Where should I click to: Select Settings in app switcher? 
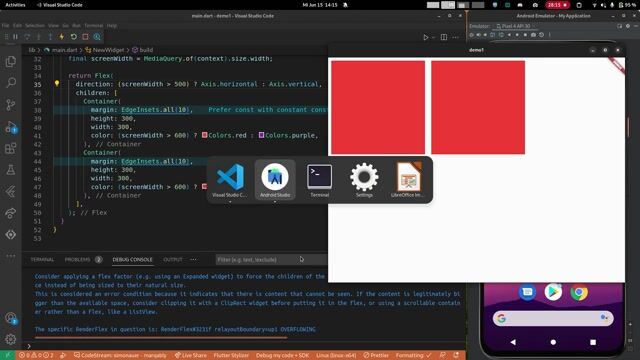click(364, 180)
